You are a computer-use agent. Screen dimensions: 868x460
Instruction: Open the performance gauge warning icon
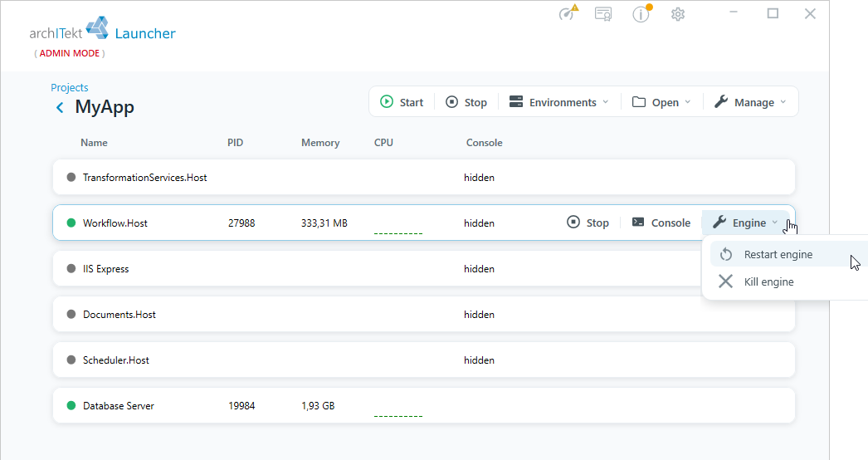click(568, 12)
